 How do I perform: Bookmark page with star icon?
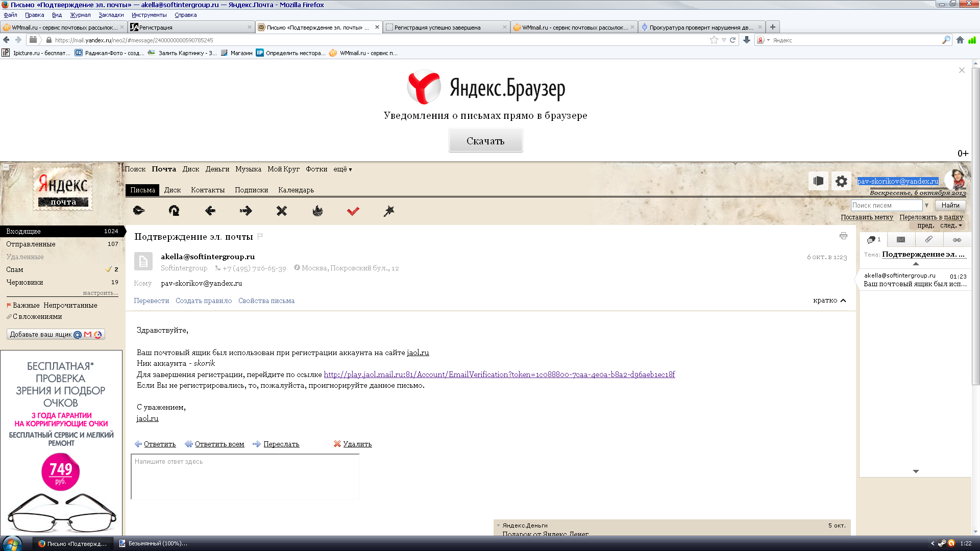click(714, 40)
